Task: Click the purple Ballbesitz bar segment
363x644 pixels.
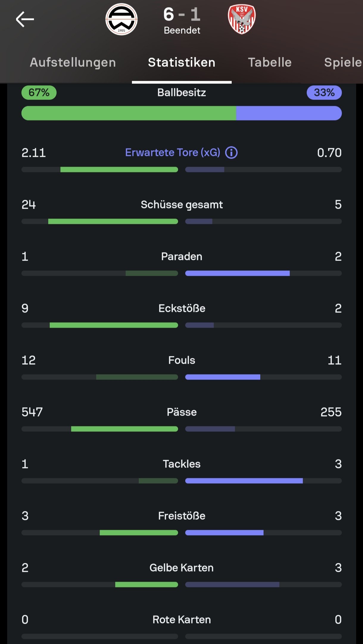Action: (x=289, y=113)
